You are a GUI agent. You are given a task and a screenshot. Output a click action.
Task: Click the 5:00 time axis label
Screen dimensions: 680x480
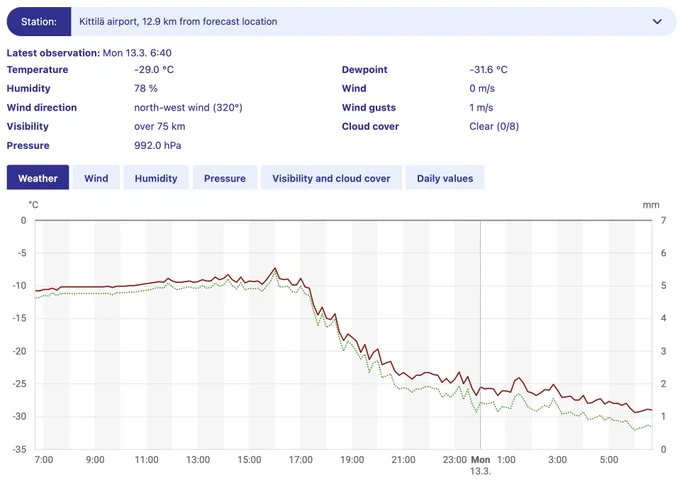click(x=609, y=460)
